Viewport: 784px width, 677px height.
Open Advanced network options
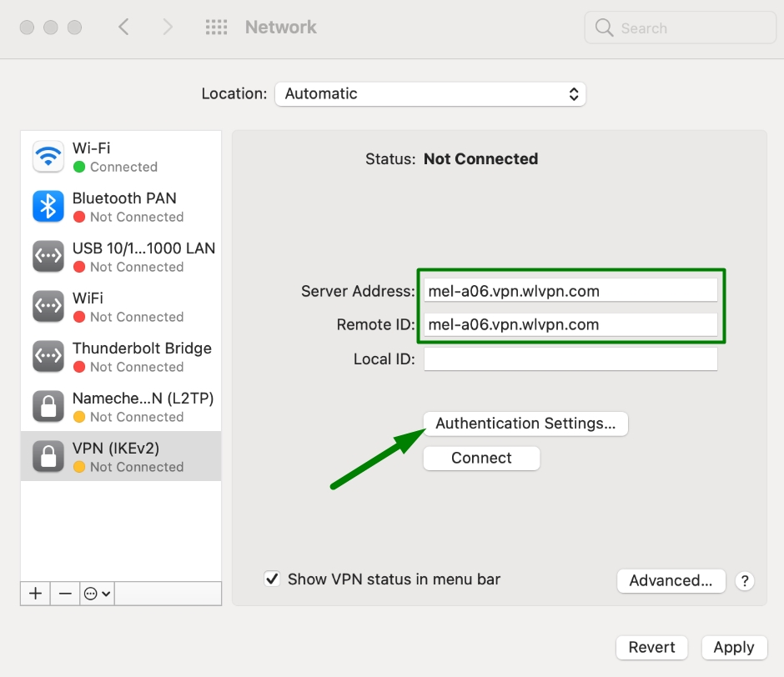(x=671, y=581)
